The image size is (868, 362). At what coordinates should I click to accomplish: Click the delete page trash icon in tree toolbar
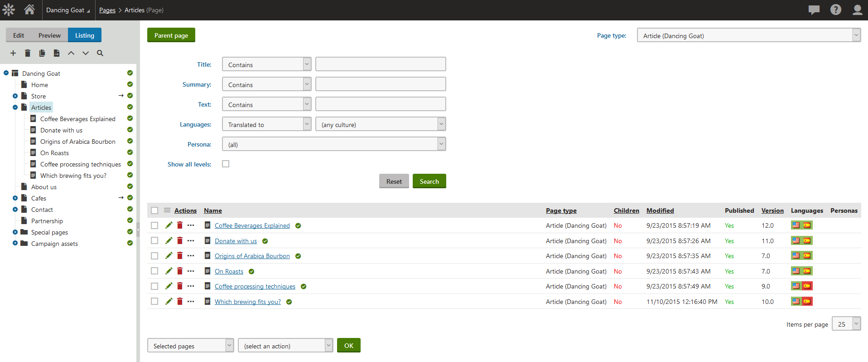[28, 53]
